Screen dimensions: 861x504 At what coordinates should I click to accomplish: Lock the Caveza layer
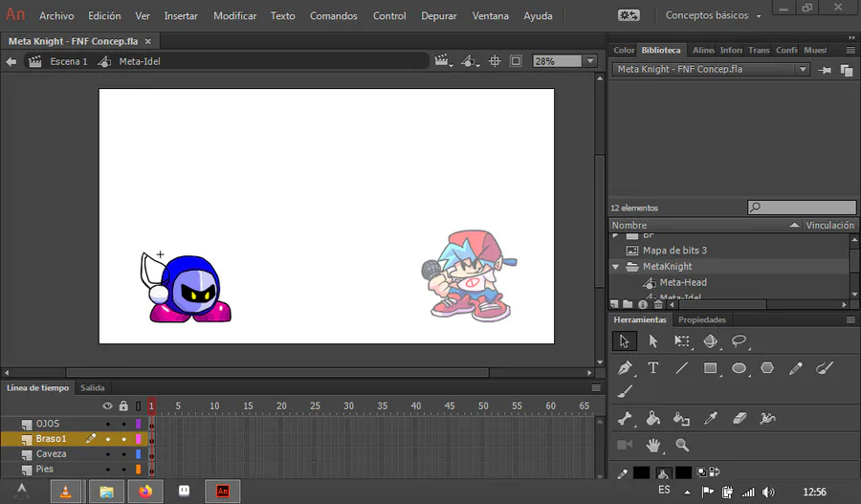click(124, 454)
